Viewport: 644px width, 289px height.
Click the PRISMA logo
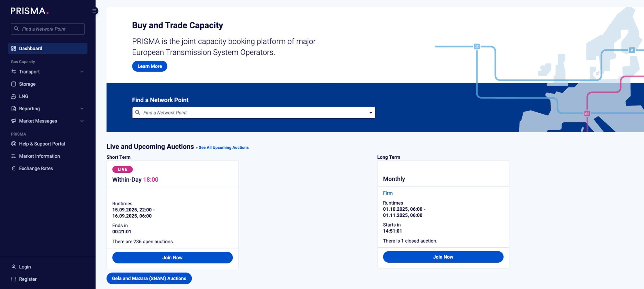(x=29, y=11)
